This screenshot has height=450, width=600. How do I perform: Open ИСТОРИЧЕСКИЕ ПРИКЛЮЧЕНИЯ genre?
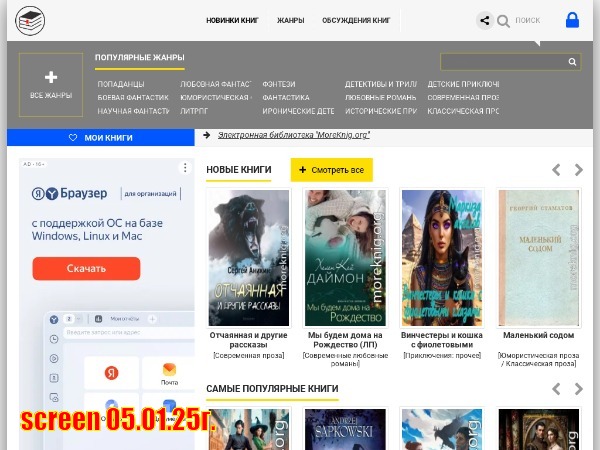[x=381, y=111]
